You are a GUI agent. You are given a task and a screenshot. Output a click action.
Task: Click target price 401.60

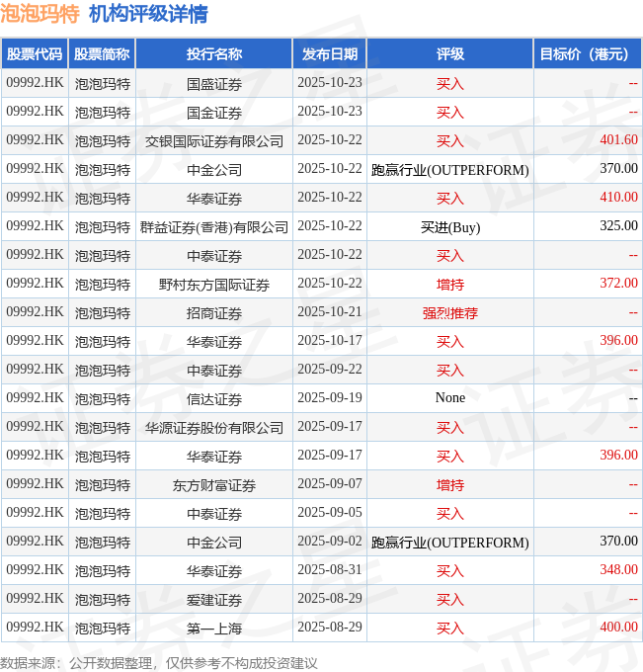click(x=618, y=139)
